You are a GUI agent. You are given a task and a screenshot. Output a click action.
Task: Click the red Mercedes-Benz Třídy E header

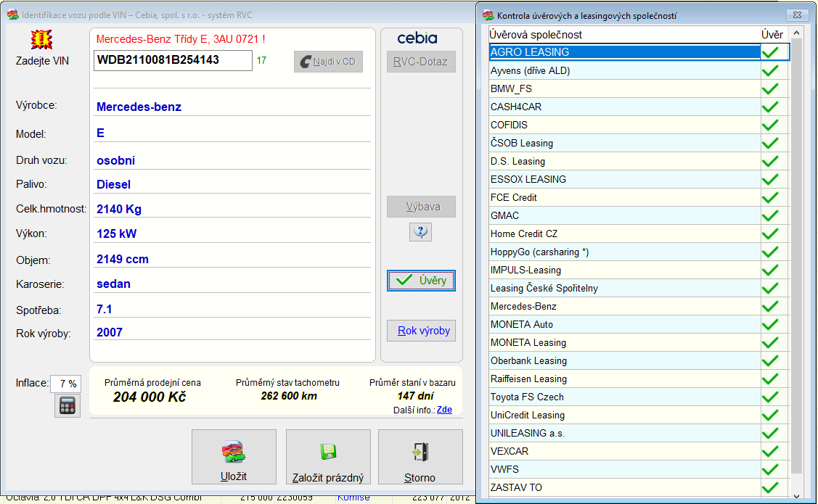pos(181,39)
